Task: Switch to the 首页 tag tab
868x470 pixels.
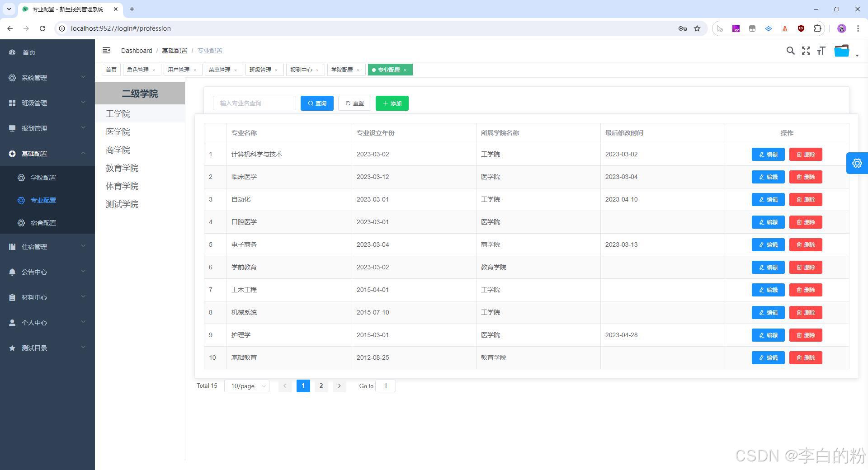Action: 111,70
